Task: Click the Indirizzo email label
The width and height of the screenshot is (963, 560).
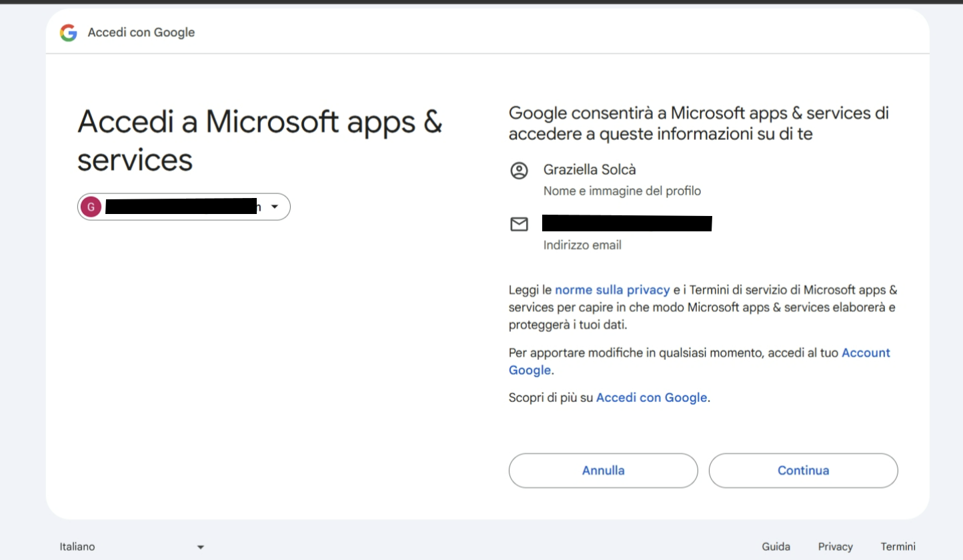Action: pyautogui.click(x=582, y=245)
